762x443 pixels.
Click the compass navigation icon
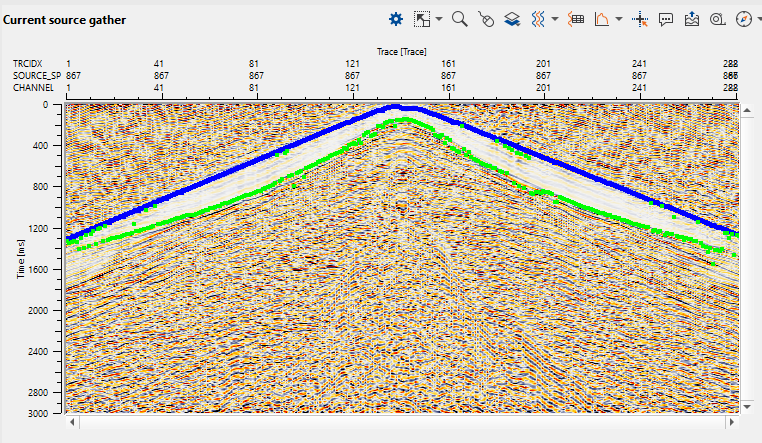[x=743, y=19]
